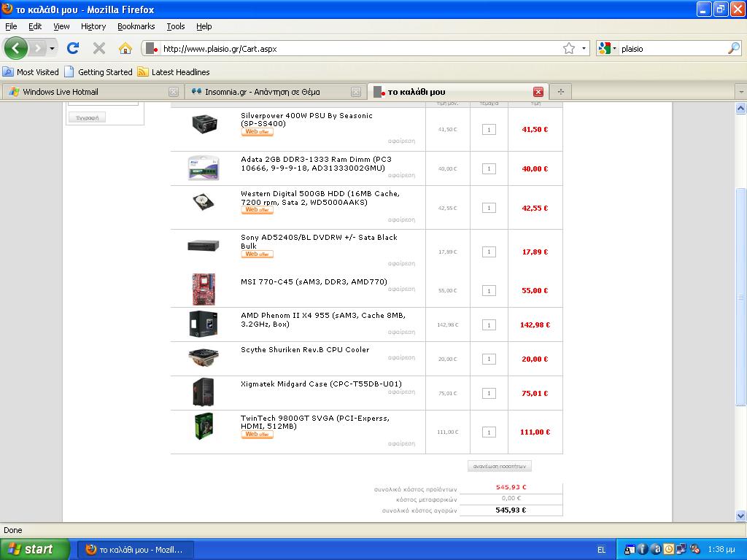Close the Insomnia.gr tab

point(355,92)
